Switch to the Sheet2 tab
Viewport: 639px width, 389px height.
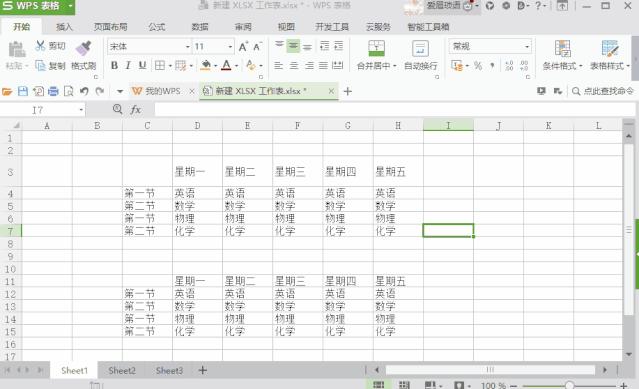pos(122,370)
